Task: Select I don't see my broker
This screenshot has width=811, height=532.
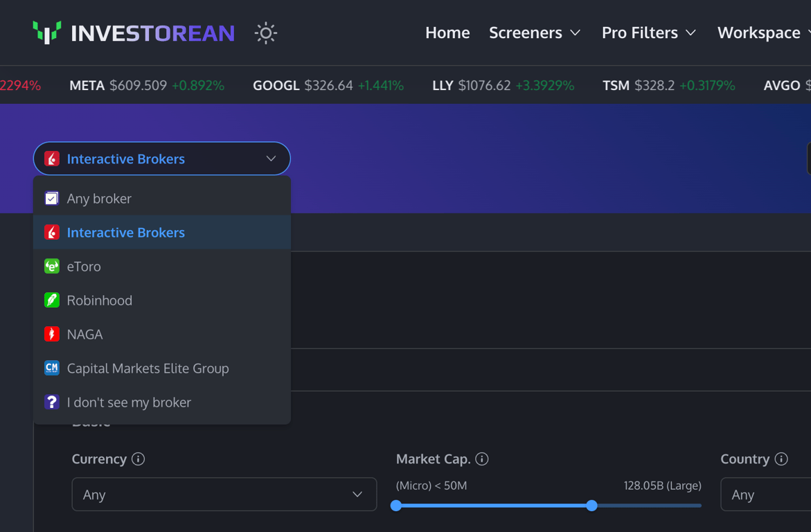Action: coord(162,402)
